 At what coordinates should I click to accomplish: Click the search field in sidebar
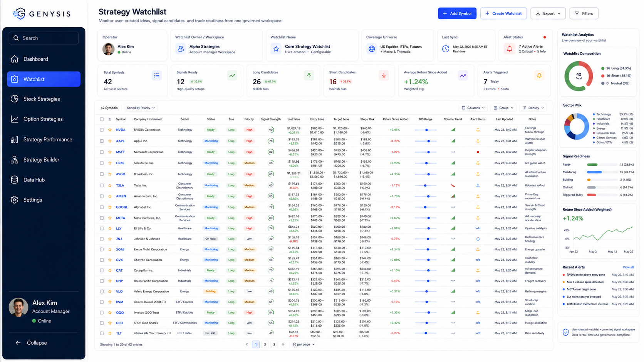44,38
